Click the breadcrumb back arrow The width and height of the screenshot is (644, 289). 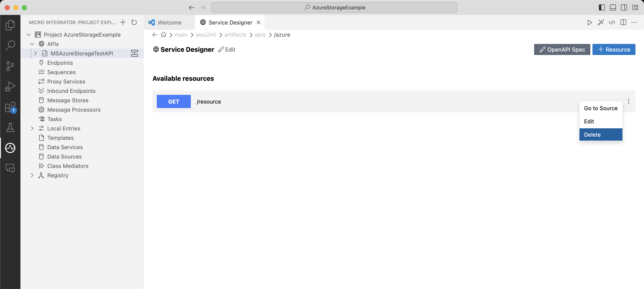pos(155,35)
